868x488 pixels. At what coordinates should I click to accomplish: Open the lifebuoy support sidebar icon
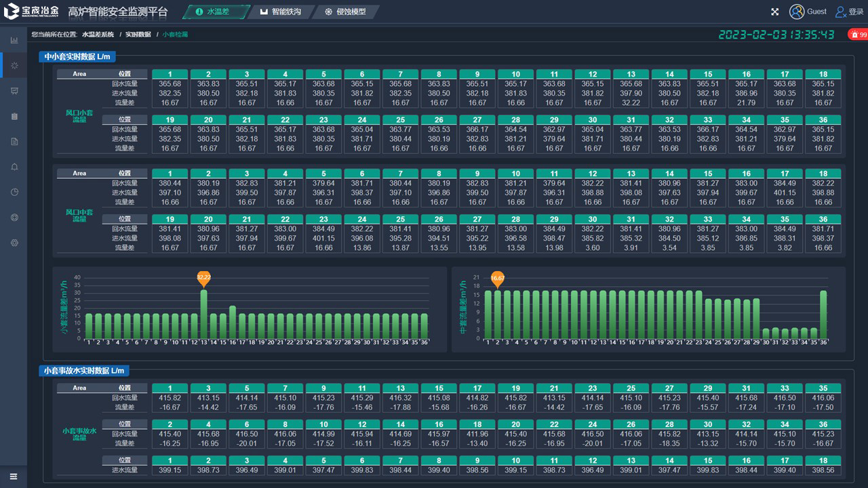click(x=14, y=218)
